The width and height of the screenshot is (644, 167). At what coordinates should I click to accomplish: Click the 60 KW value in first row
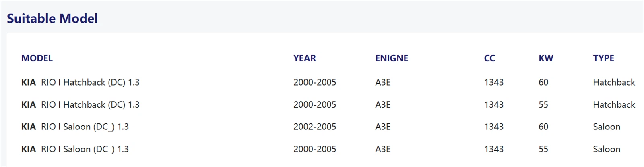pos(543,82)
